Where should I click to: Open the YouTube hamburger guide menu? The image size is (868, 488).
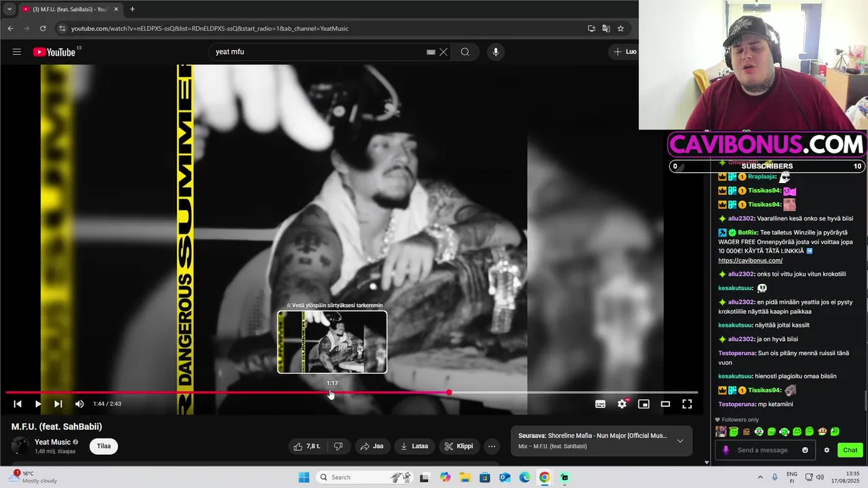click(17, 52)
